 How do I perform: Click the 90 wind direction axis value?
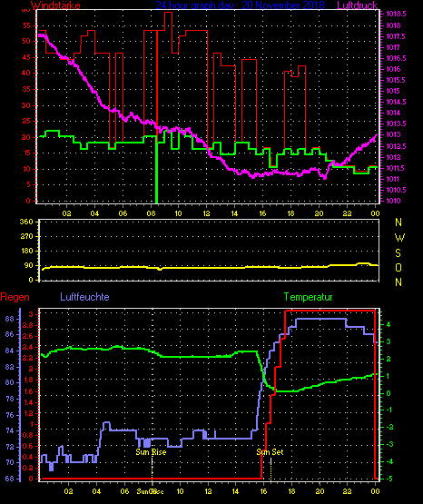29,265
